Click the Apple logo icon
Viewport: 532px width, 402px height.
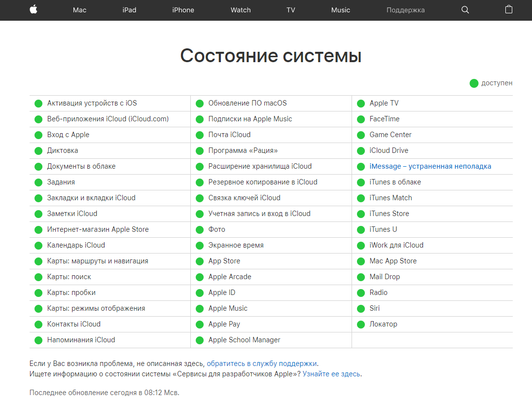33,9
